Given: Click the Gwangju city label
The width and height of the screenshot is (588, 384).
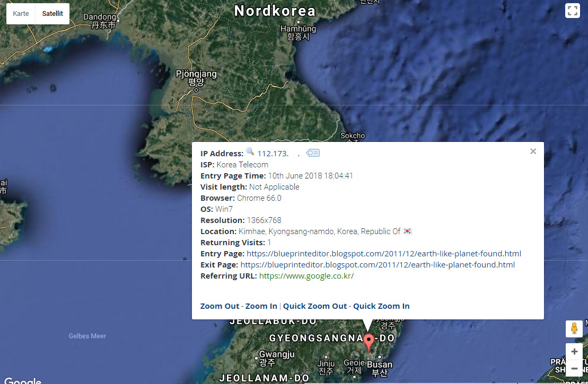Looking at the screenshot, I should click(x=277, y=358).
